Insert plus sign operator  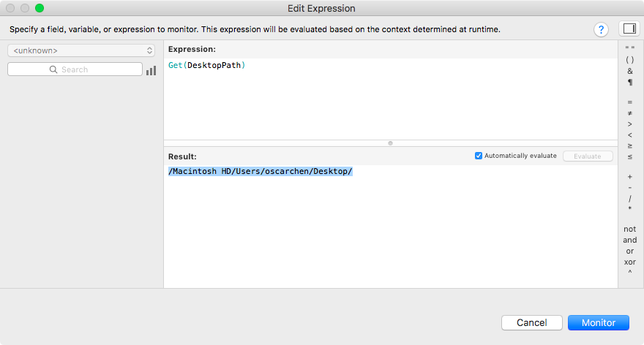(629, 177)
